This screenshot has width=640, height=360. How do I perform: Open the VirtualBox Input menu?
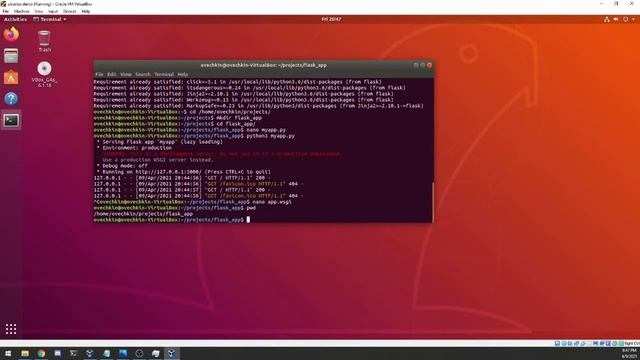[x=53, y=11]
